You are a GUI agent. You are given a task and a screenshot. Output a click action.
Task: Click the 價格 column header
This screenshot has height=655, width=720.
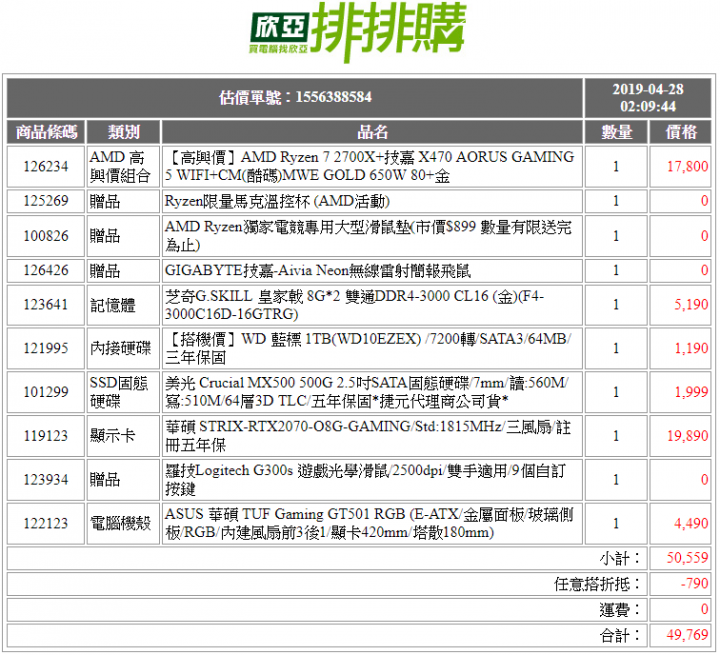[x=681, y=132]
